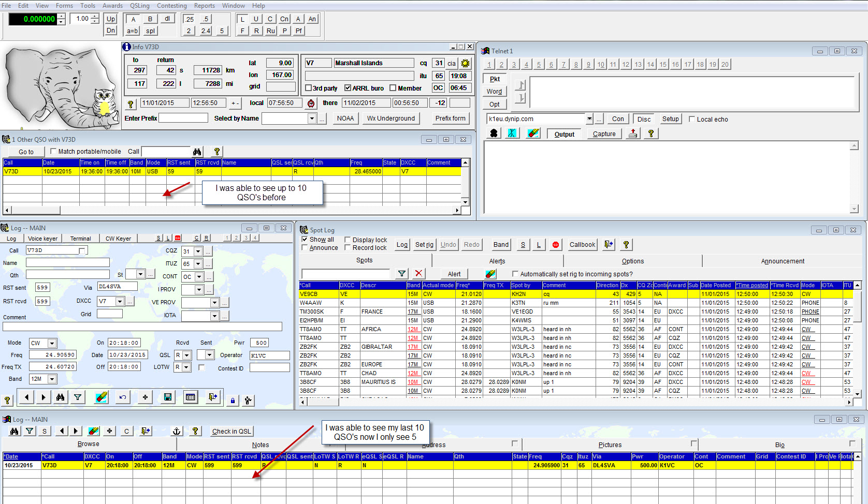
Task: Click the padlock icon in Log entry window
Action: [233, 400]
